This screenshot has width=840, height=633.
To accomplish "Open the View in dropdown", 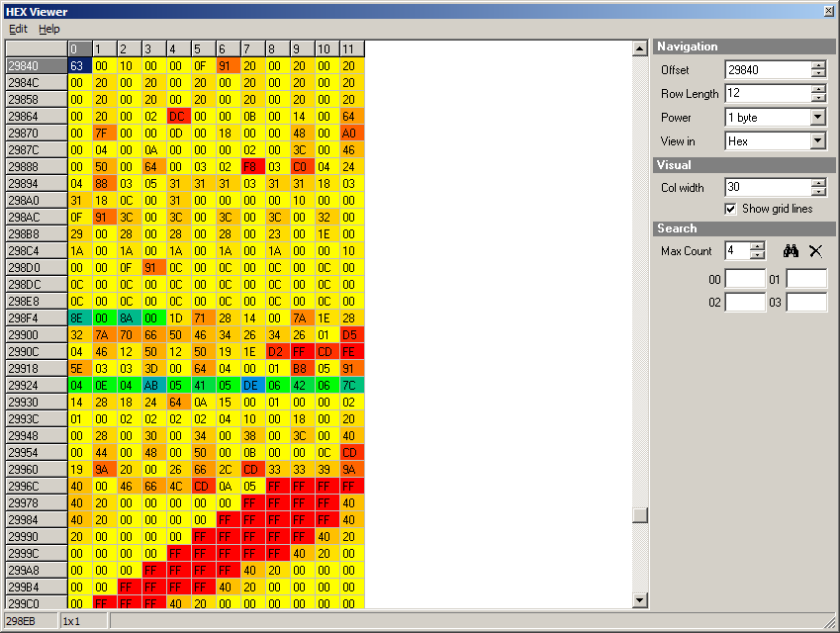I will pos(817,140).
